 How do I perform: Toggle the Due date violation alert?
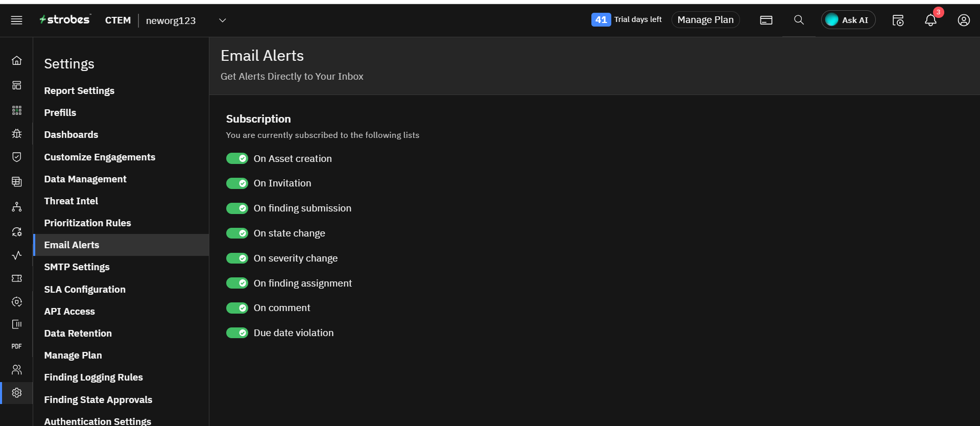coord(237,333)
